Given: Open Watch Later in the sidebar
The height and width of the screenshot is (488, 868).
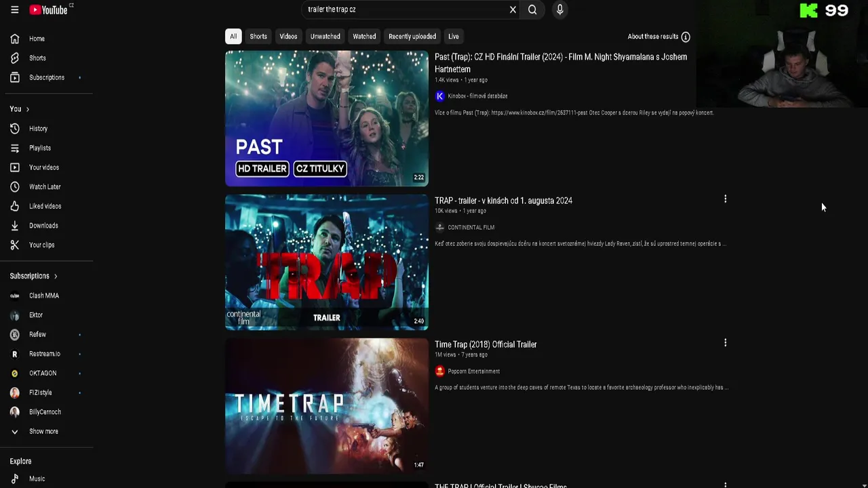Looking at the screenshot, I should click(46, 186).
